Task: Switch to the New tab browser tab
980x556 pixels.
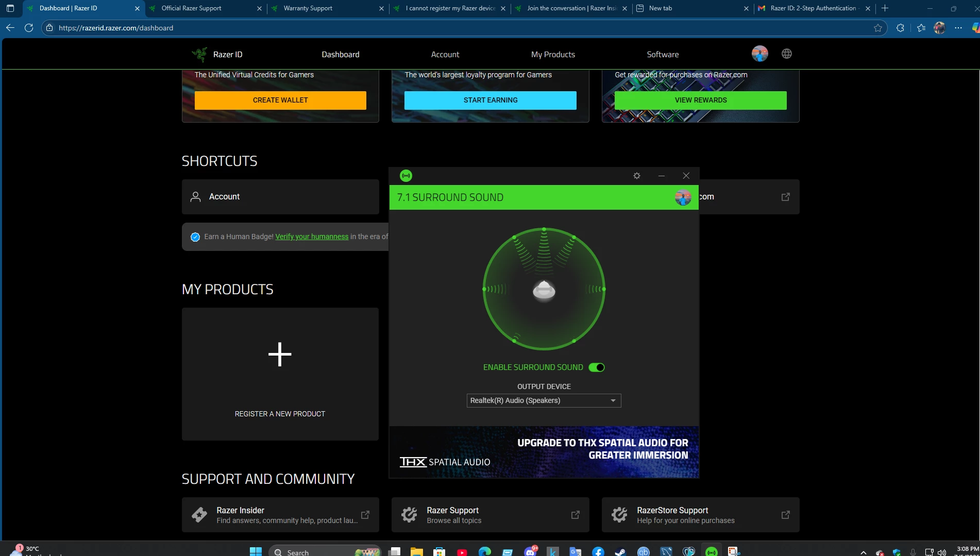Action: [692, 8]
